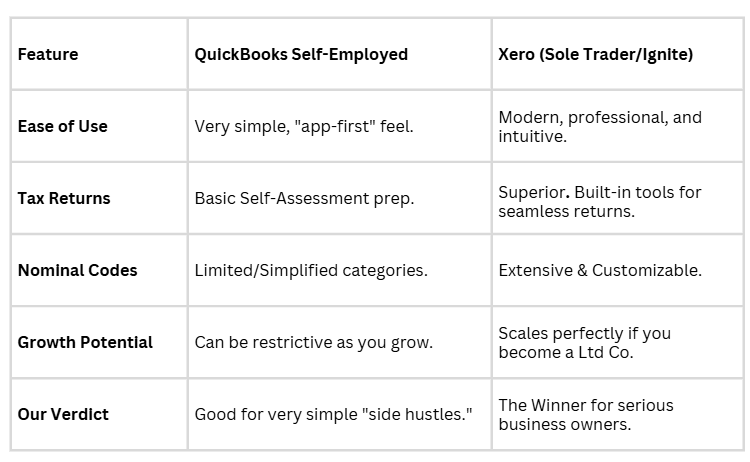Select the Xero (Sole Trader/Ignite) header
Image resolution: width=750 pixels, height=462 pixels.
coord(595,54)
